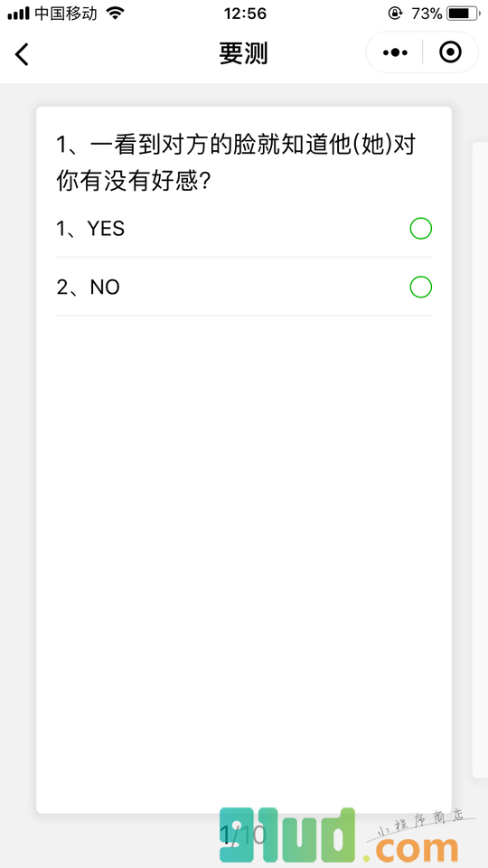The image size is (488, 868).
Task: Tap the rotation lock status icon
Action: point(395,14)
